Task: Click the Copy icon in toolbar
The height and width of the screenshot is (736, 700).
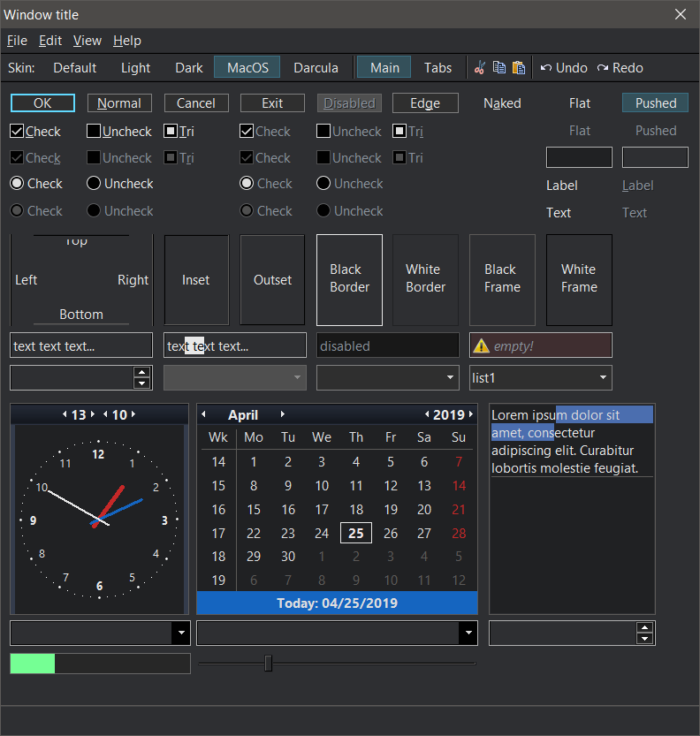Action: (x=499, y=68)
